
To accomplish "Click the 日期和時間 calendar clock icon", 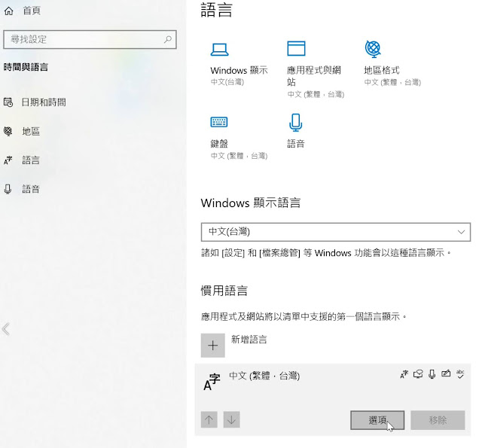I will pos(8,102).
